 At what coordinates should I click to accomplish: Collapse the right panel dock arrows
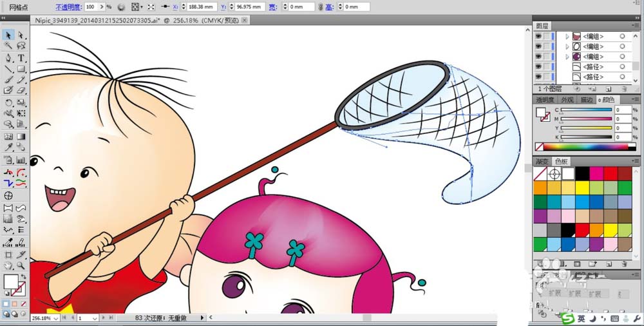[636, 18]
